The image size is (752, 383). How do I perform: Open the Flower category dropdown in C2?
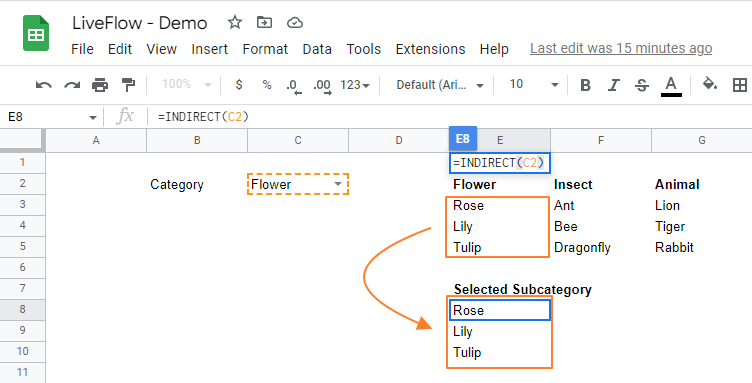coord(338,185)
